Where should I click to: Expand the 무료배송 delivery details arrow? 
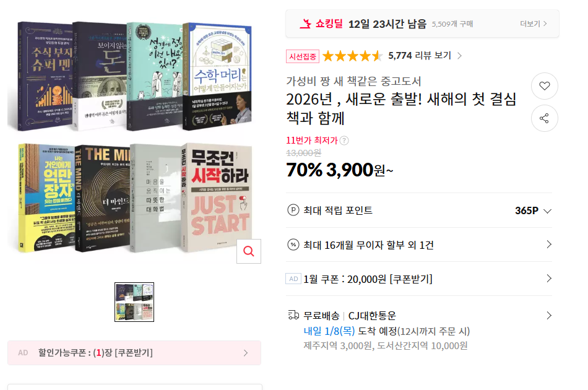pyautogui.click(x=549, y=315)
